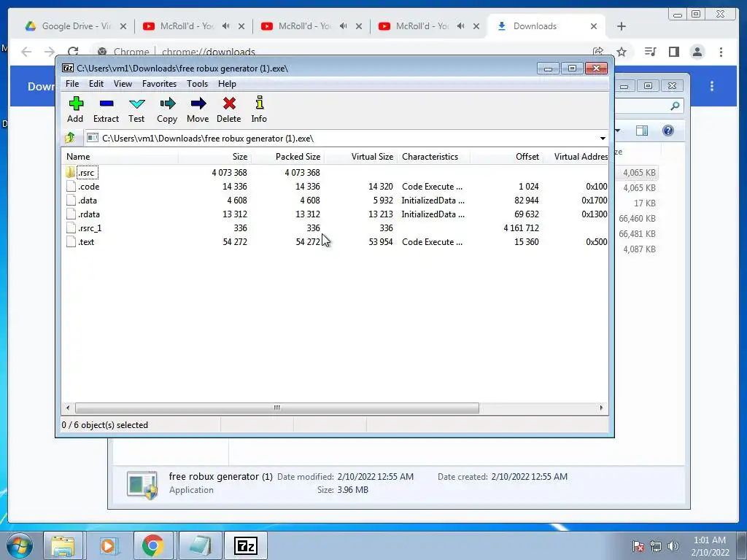Switch to the Google Drive tab

[x=76, y=26]
